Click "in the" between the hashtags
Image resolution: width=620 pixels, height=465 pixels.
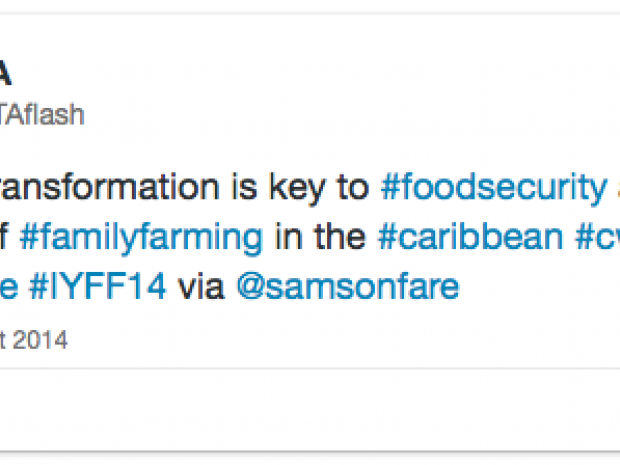(320, 238)
